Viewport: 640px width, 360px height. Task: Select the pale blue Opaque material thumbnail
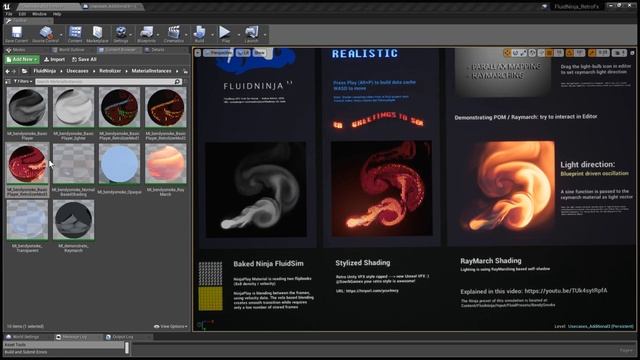pyautogui.click(x=119, y=164)
